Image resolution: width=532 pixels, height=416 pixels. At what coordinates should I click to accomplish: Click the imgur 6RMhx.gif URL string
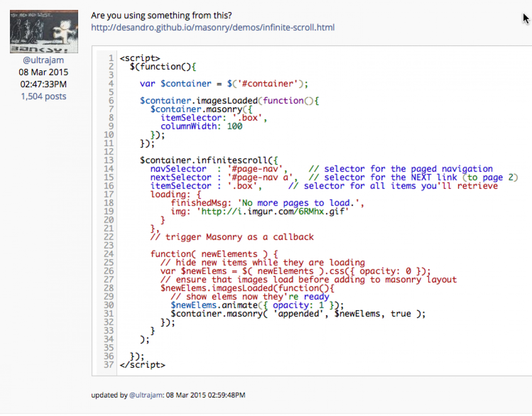click(x=273, y=212)
